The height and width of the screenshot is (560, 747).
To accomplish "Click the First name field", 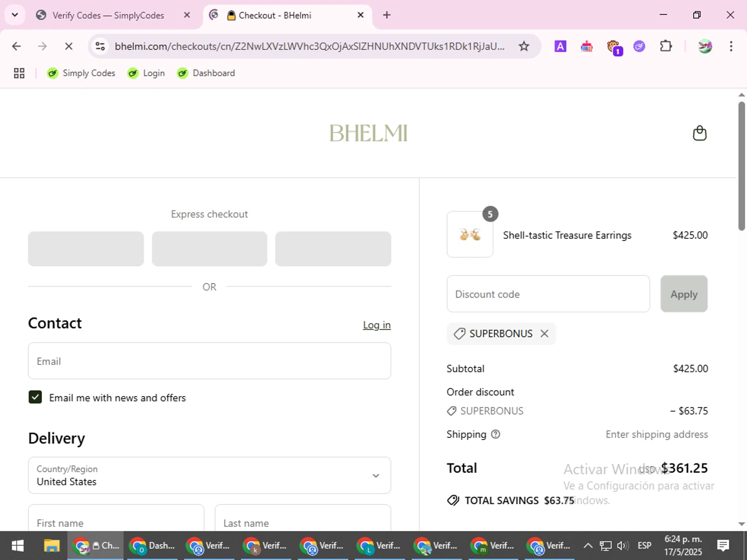I will (116, 518).
